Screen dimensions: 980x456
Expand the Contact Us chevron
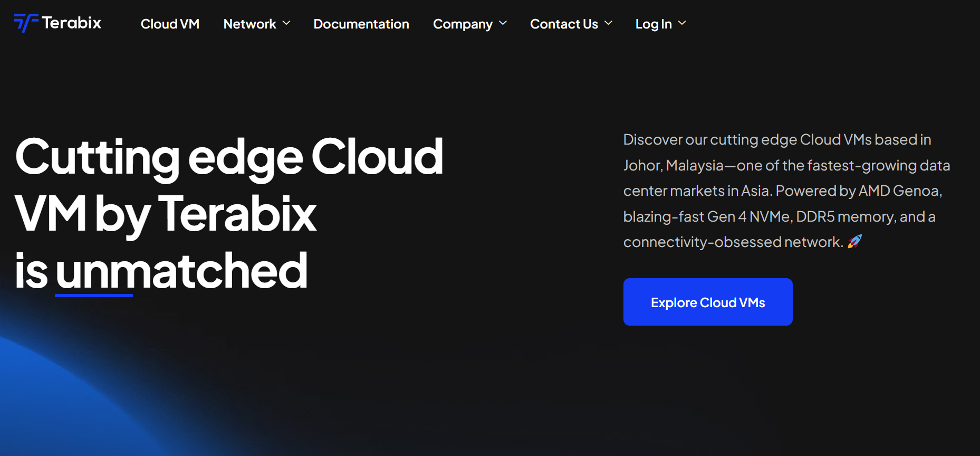pyautogui.click(x=608, y=23)
